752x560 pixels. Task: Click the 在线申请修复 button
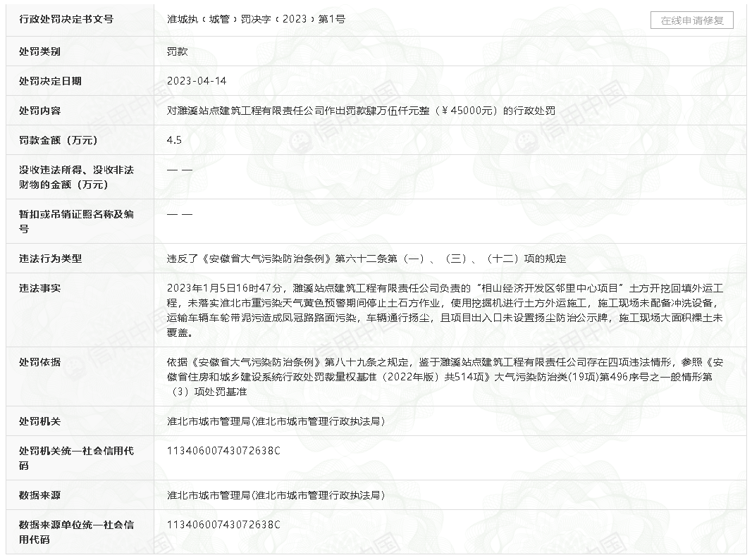point(691,20)
